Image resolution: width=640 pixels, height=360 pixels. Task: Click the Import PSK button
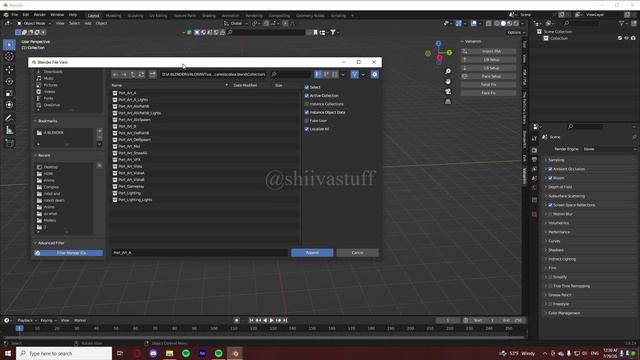489,51
